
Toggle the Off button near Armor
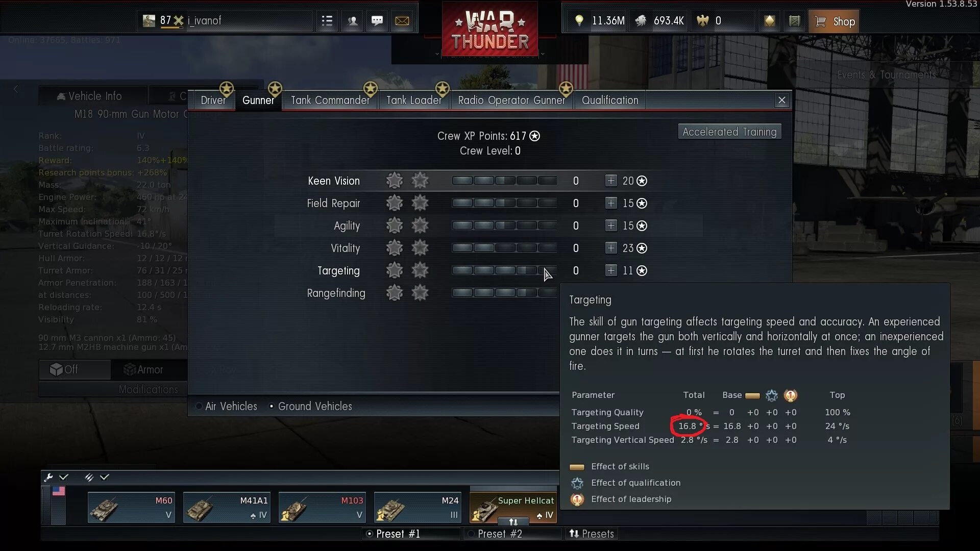73,369
